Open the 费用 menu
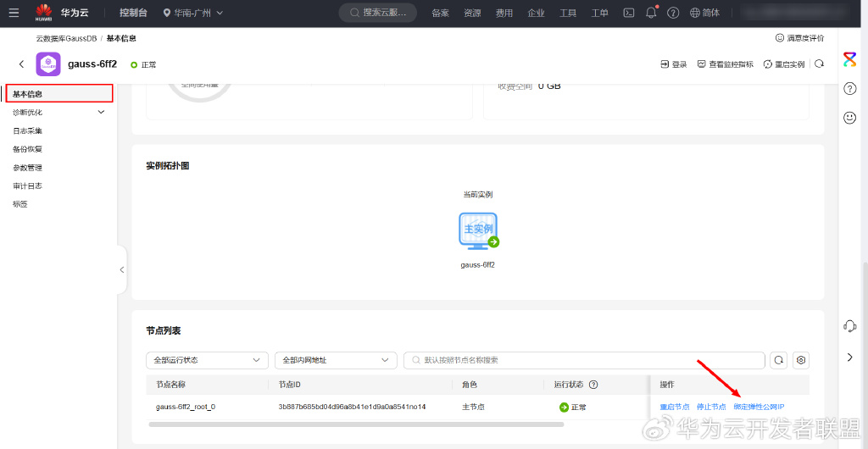The width and height of the screenshot is (868, 449). 504,14
